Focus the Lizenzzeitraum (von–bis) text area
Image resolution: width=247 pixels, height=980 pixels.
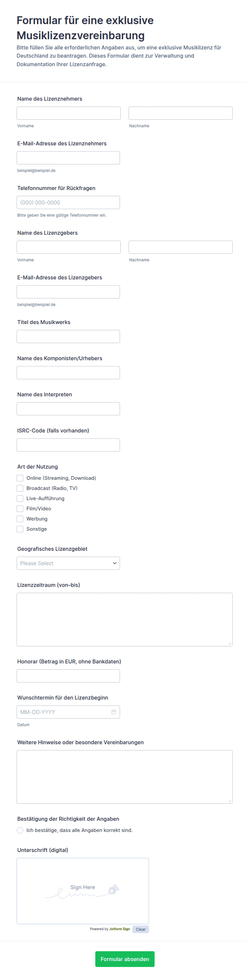(125, 619)
